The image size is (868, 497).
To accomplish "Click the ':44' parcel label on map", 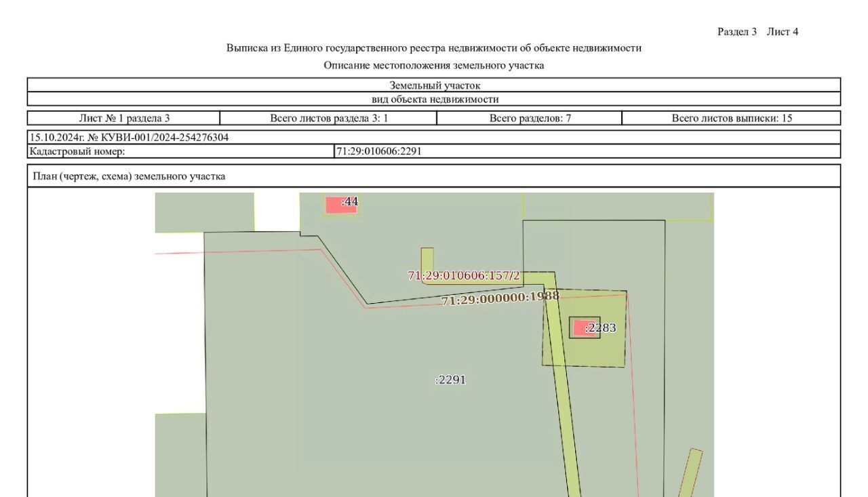I will tap(350, 201).
